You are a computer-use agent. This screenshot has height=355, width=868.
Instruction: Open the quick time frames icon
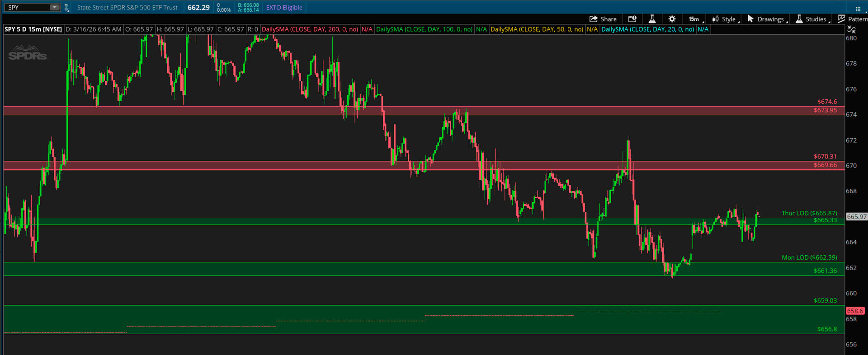pos(632,19)
